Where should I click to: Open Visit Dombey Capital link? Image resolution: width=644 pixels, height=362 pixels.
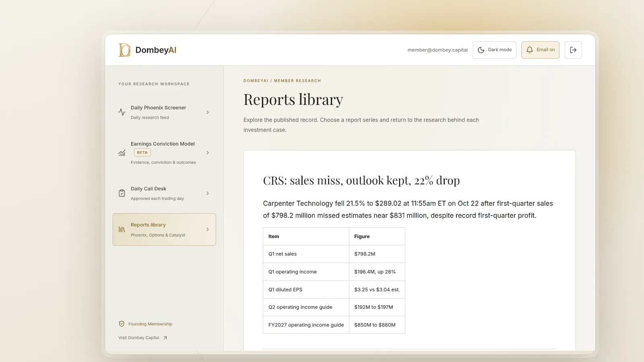point(142,338)
